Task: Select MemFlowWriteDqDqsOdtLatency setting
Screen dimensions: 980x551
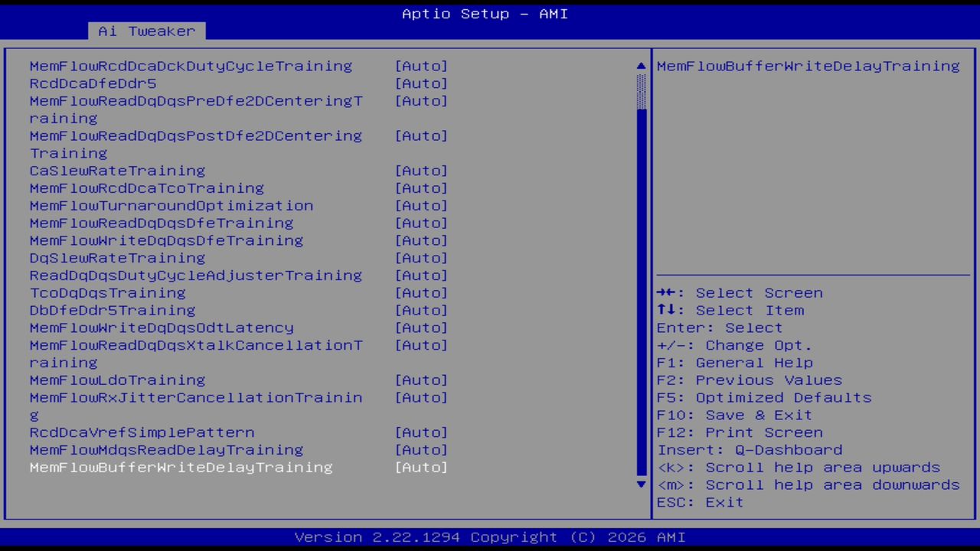Action: click(161, 328)
